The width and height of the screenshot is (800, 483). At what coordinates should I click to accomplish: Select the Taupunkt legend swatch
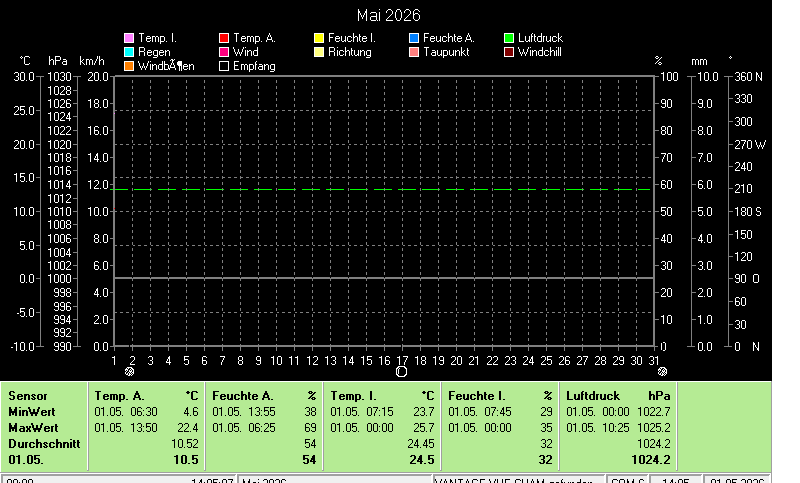click(414, 52)
